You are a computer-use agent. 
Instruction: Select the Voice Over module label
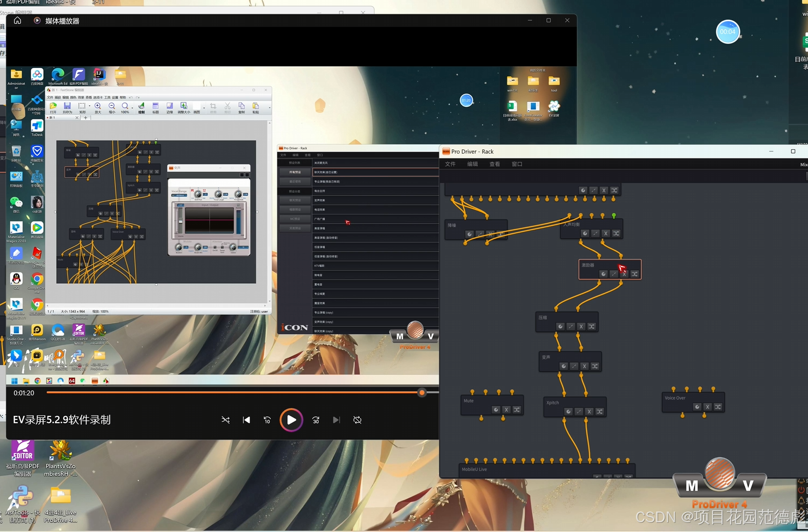pyautogui.click(x=675, y=398)
